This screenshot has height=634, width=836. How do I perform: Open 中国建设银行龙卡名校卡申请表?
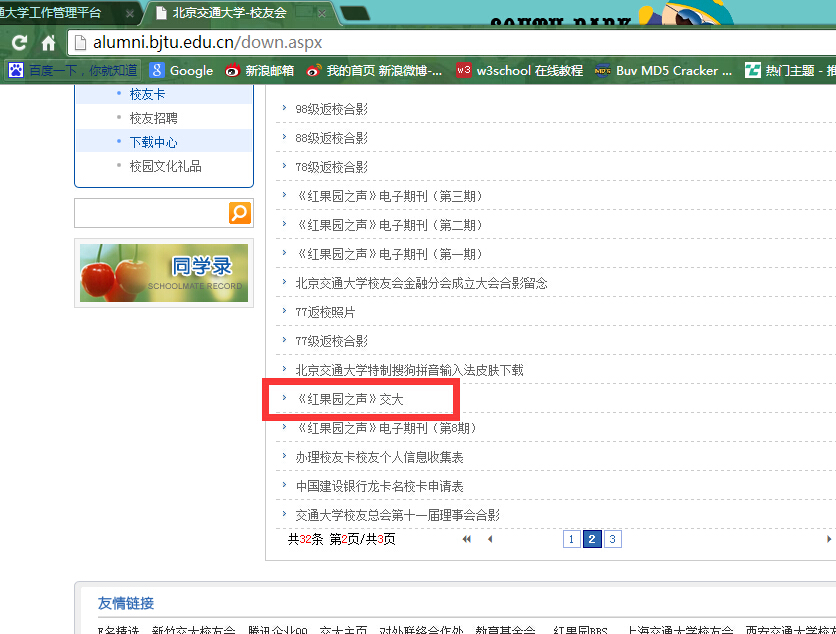click(x=380, y=486)
